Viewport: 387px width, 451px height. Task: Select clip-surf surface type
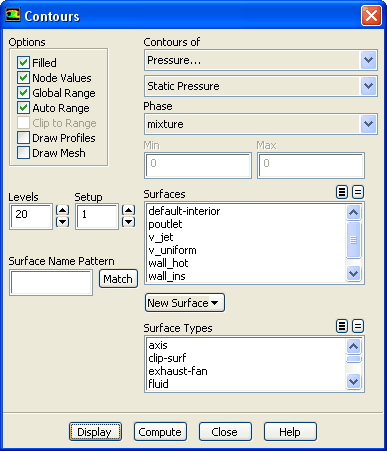pyautogui.click(x=246, y=358)
